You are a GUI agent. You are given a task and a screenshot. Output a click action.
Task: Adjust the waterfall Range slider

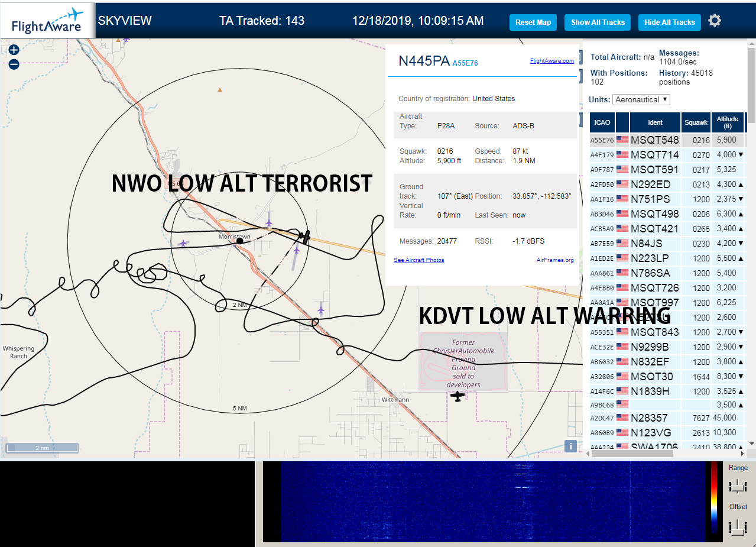pyautogui.click(x=738, y=486)
